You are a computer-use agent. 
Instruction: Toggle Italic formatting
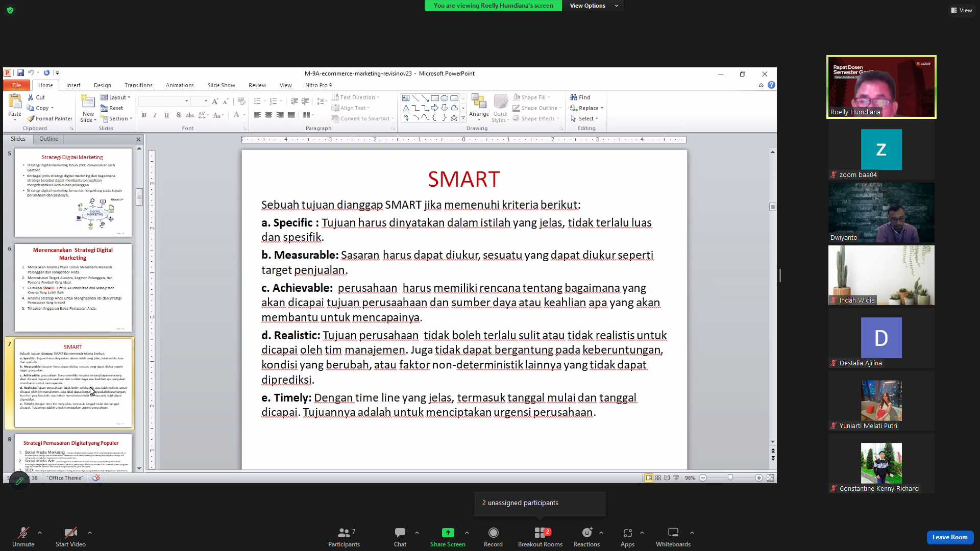155,115
